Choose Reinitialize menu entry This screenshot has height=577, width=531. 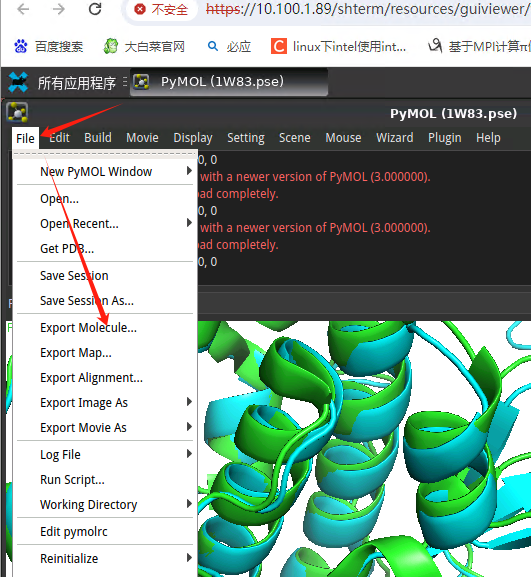click(105, 558)
